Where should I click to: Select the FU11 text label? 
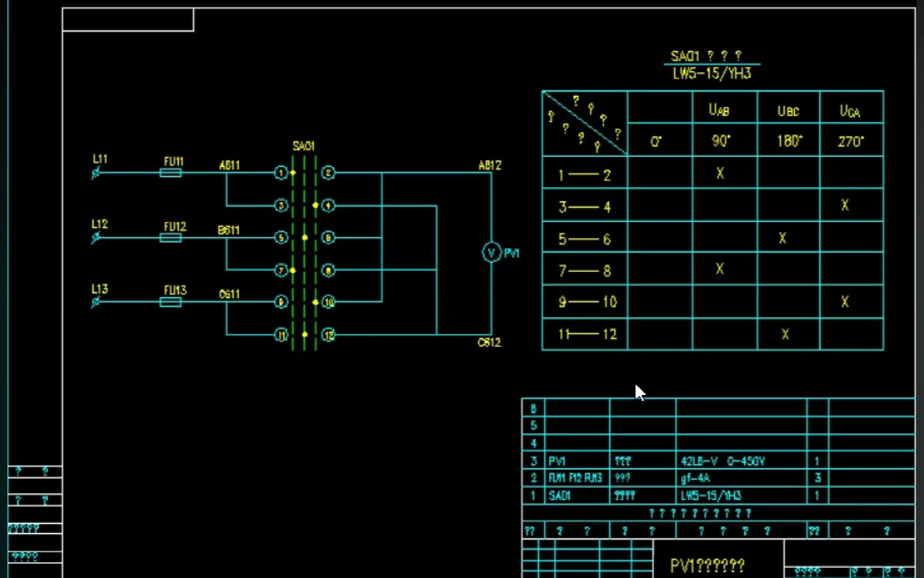tap(174, 161)
